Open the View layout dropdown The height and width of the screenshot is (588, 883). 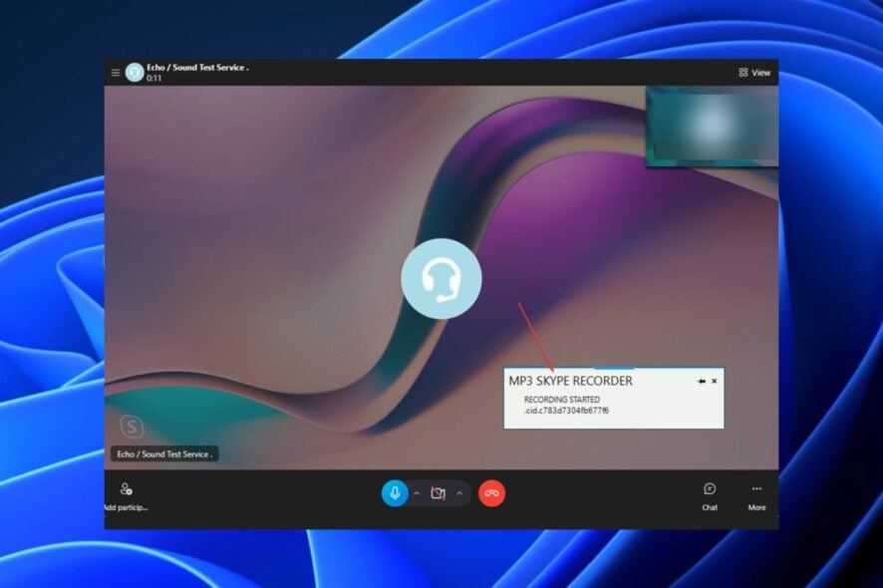point(751,72)
